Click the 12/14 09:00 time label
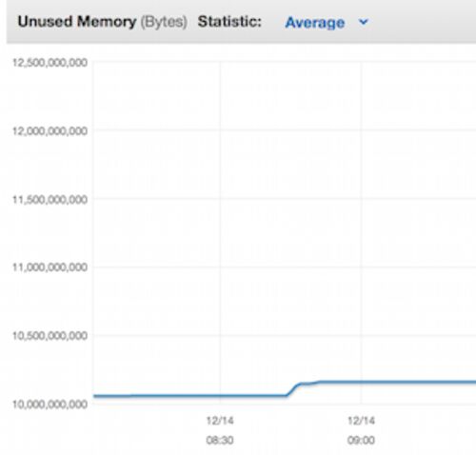The height and width of the screenshot is (455, 476). [361, 430]
